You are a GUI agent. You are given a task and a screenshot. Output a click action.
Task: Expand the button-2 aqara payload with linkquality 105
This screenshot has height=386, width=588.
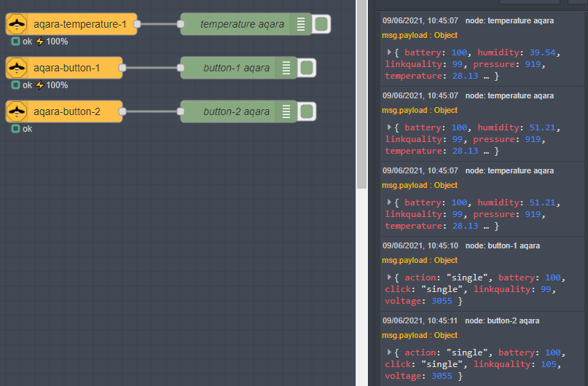pyautogui.click(x=389, y=352)
